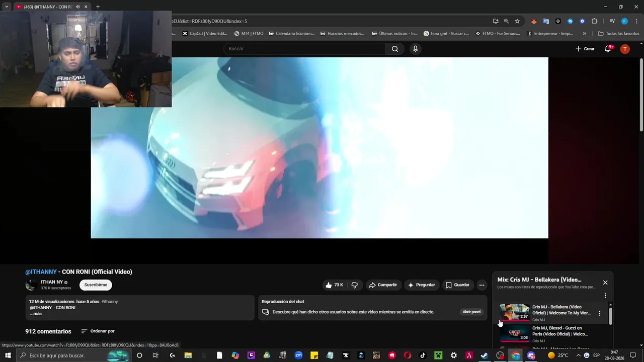Open the Twitch taskbar icon
This screenshot has height=362, width=644.
click(x=251, y=355)
